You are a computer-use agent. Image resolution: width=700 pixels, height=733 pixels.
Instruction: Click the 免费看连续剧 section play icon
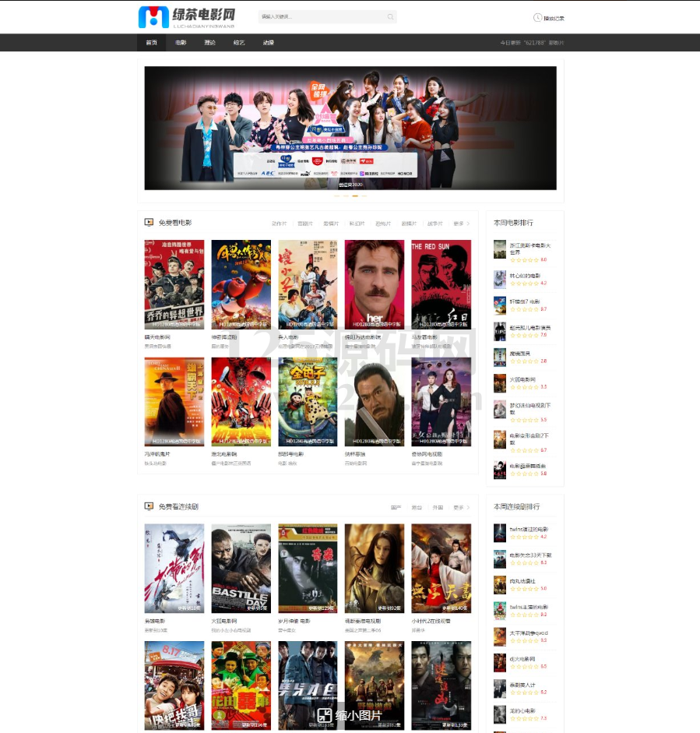(x=149, y=506)
